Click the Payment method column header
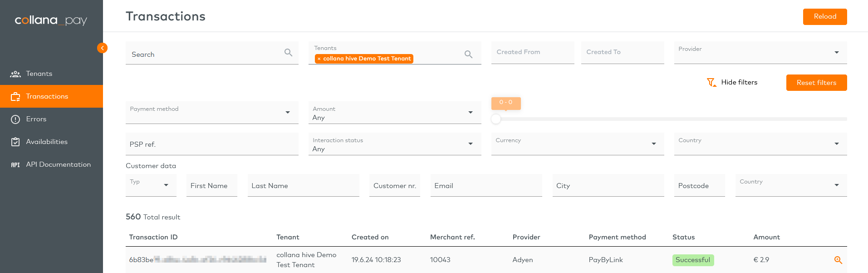This screenshot has width=868, height=273. tap(617, 237)
